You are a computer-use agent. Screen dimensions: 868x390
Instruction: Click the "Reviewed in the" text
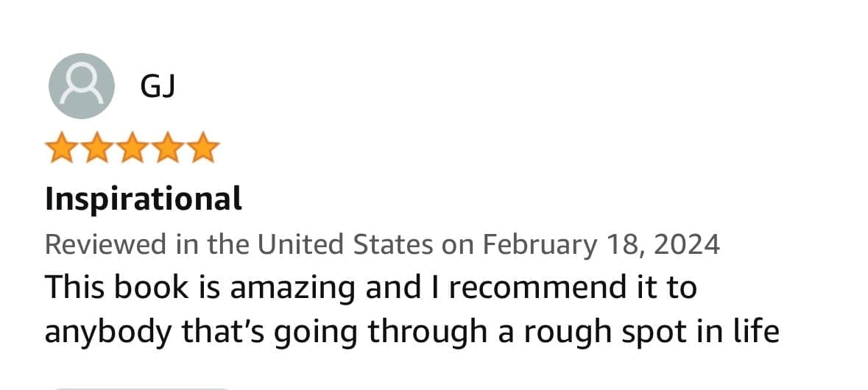147,244
